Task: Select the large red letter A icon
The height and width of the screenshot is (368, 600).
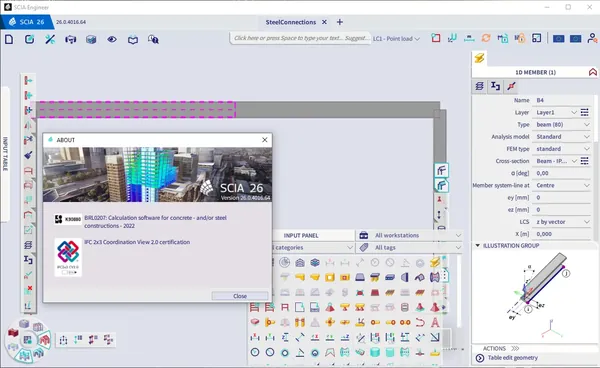Action: 435,322
